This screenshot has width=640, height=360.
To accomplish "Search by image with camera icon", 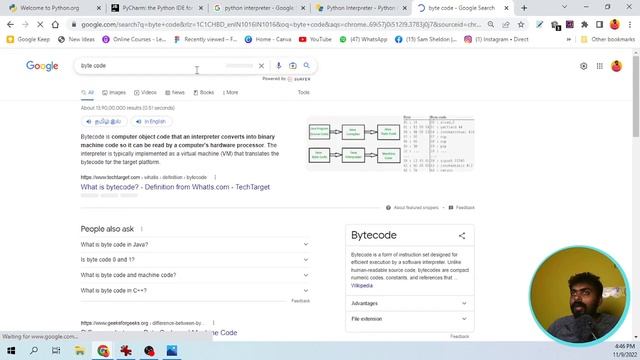I will tap(293, 66).
